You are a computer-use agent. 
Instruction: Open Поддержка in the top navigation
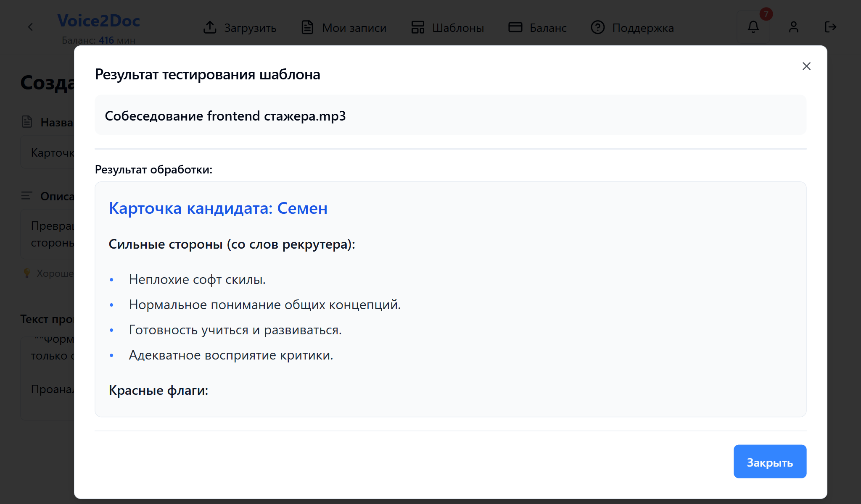(632, 28)
